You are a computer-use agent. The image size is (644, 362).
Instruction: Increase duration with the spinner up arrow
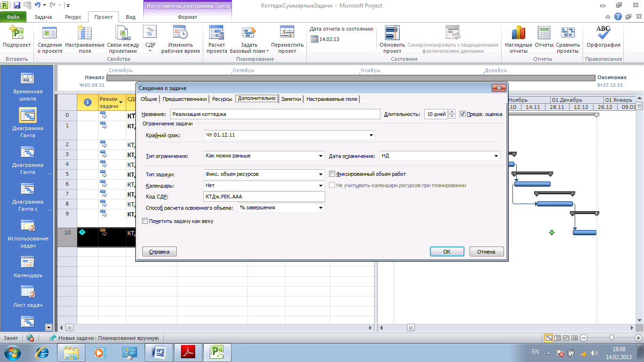pos(452,112)
